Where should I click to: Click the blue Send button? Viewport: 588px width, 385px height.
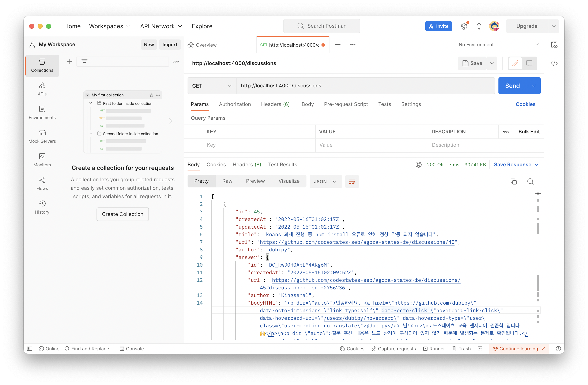(512, 86)
